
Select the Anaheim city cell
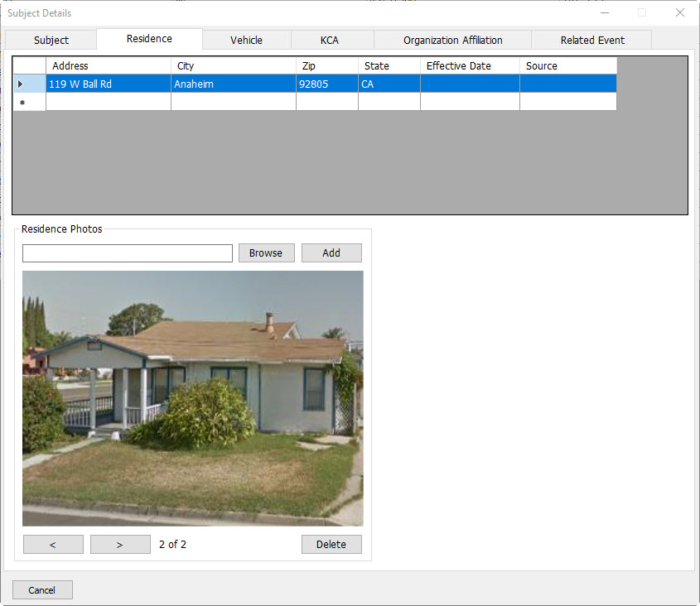tap(233, 84)
